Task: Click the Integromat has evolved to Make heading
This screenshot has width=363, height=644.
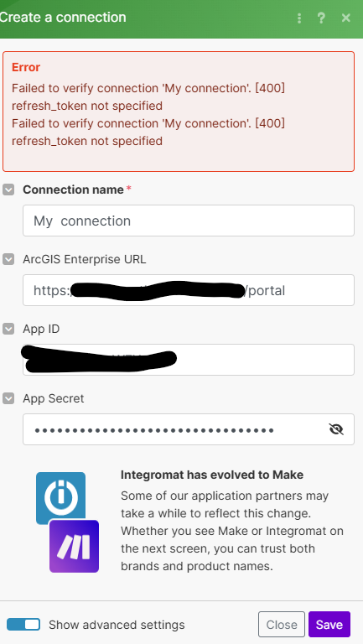Action: point(212,475)
